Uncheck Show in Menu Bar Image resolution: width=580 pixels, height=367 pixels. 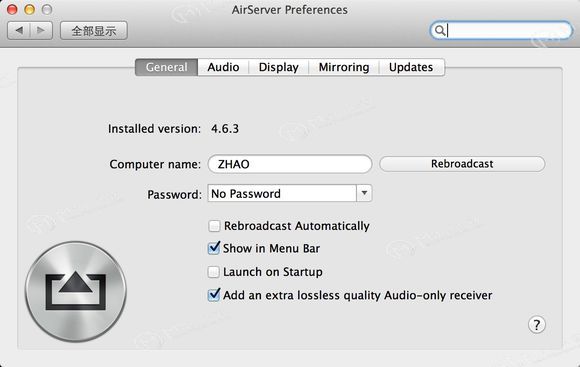tap(214, 248)
